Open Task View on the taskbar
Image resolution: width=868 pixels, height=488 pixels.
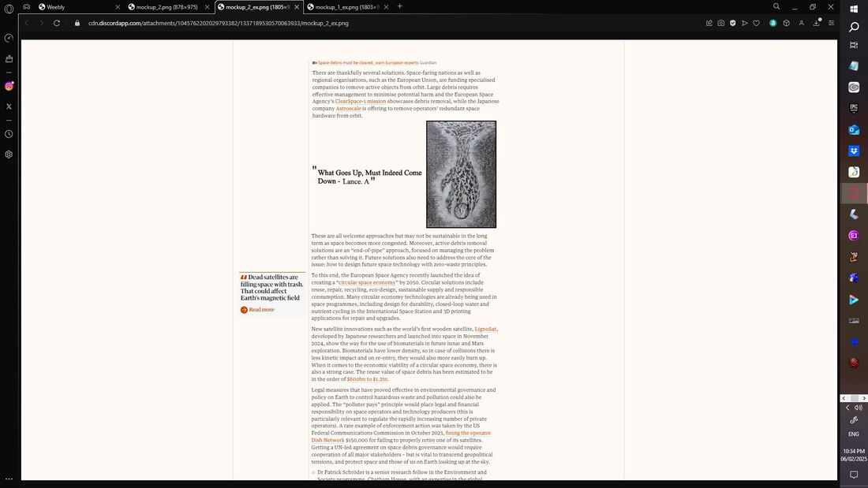click(x=854, y=46)
